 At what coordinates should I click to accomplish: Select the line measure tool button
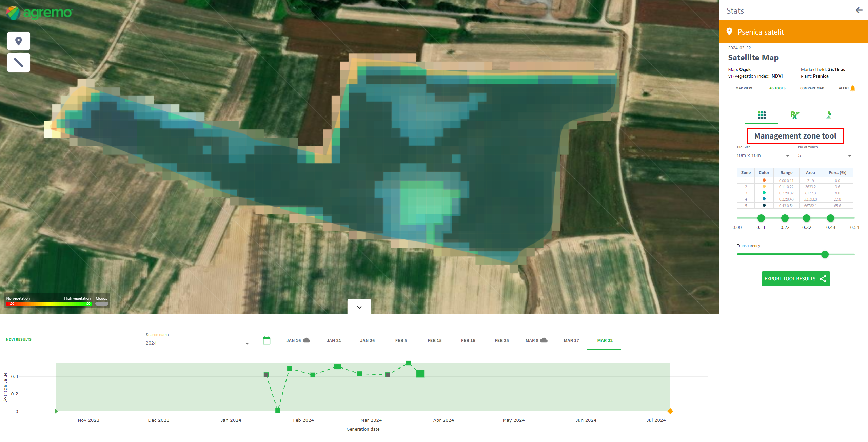coord(19,62)
